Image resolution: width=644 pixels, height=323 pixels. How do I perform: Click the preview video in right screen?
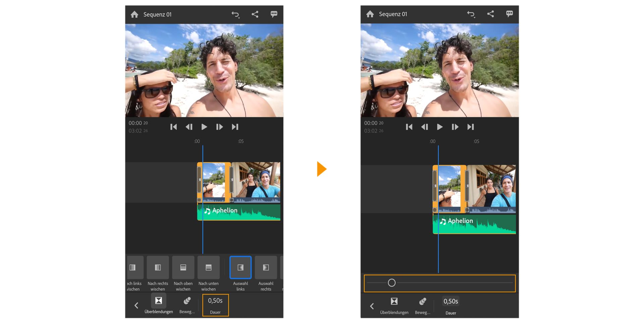(440, 70)
